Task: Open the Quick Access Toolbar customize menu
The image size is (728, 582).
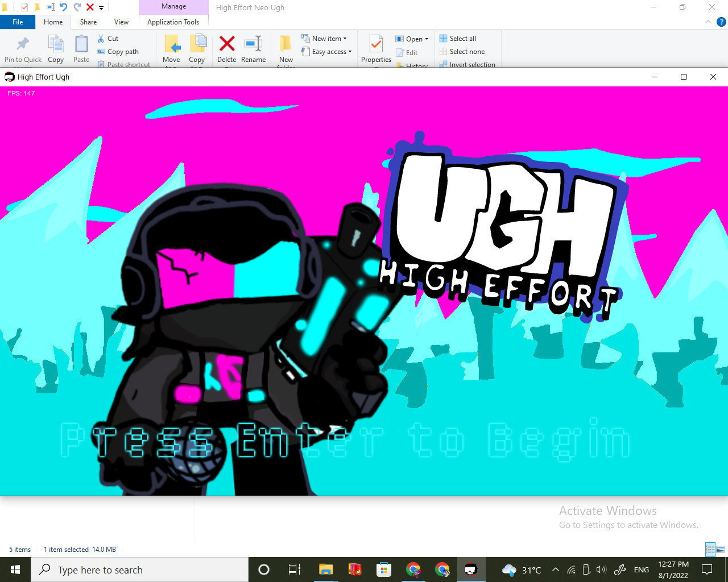Action: 101,7
